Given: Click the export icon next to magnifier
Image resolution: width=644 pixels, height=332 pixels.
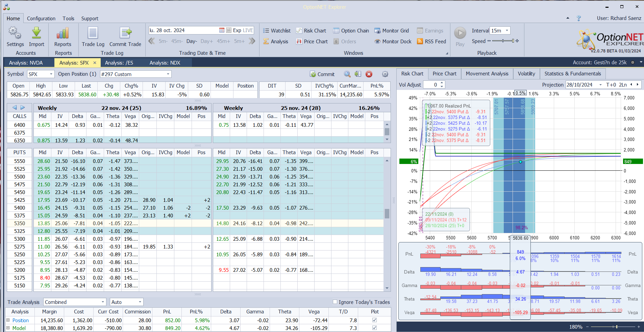Looking at the screenshot, I should [358, 74].
